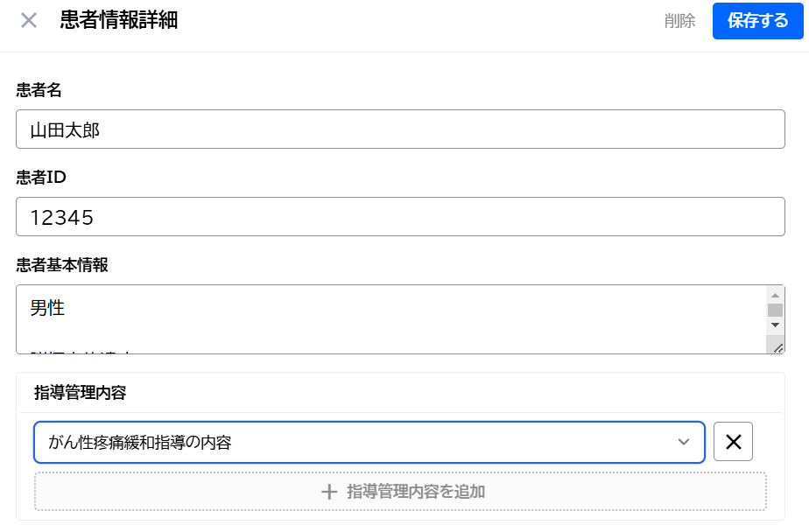The image size is (809, 532).
Task: Focus the 患者名 field containing 山田太郎
Action: pyautogui.click(x=400, y=129)
